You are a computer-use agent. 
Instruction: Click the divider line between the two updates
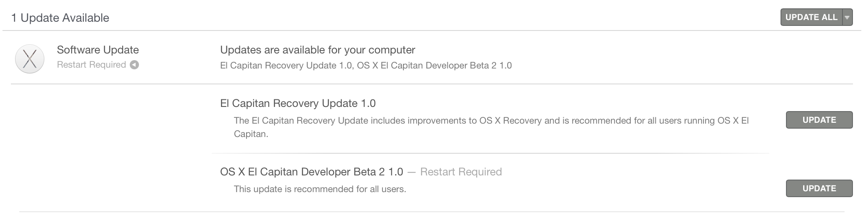(x=490, y=153)
